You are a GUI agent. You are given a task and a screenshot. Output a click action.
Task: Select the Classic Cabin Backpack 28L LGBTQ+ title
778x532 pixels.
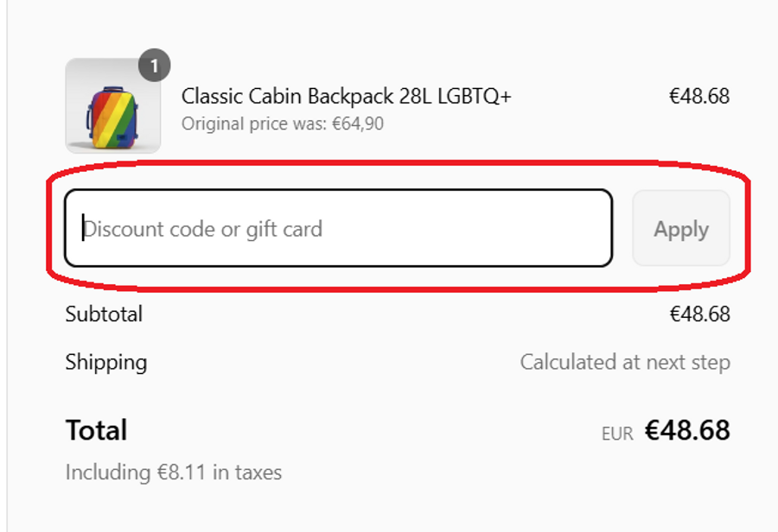pyautogui.click(x=346, y=96)
